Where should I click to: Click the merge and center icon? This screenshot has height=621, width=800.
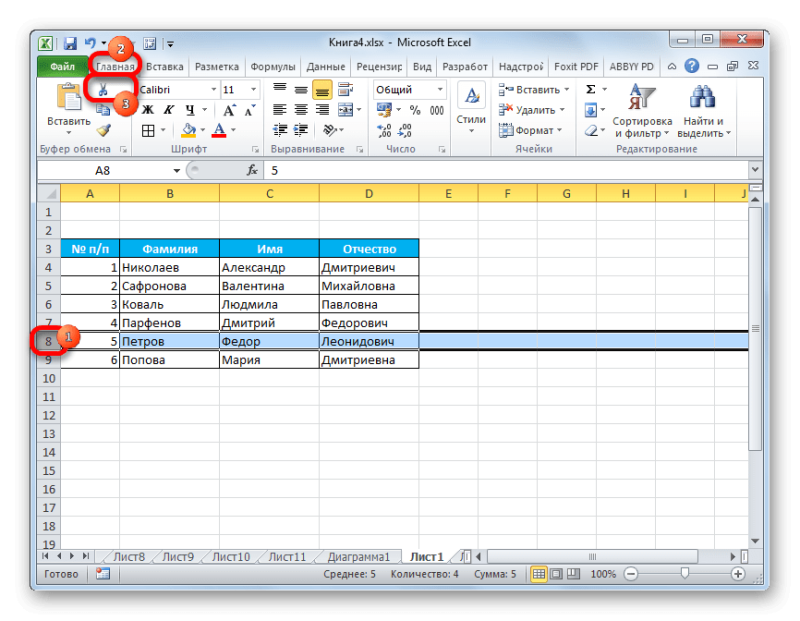pos(345,109)
